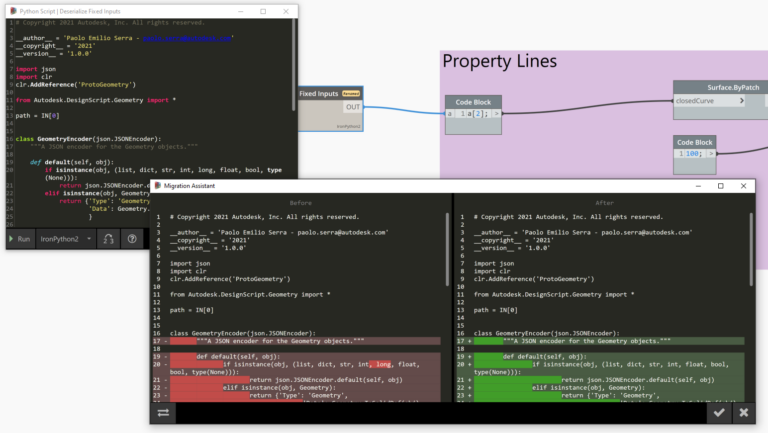Launch the Python 2-to-3 migration assistant icon
This screenshot has height=433, width=768.
[x=108, y=239]
